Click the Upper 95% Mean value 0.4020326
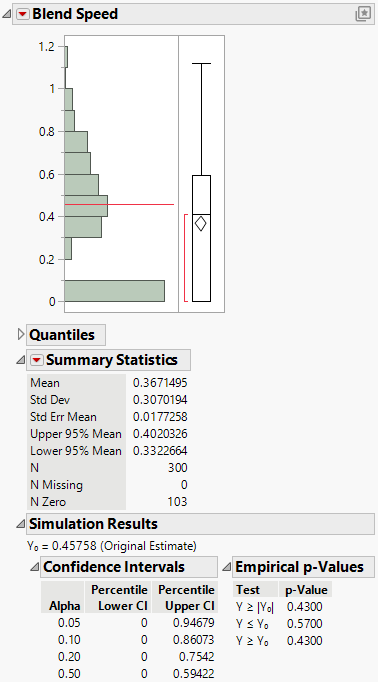Image resolution: width=378 pixels, height=682 pixels. point(160,434)
